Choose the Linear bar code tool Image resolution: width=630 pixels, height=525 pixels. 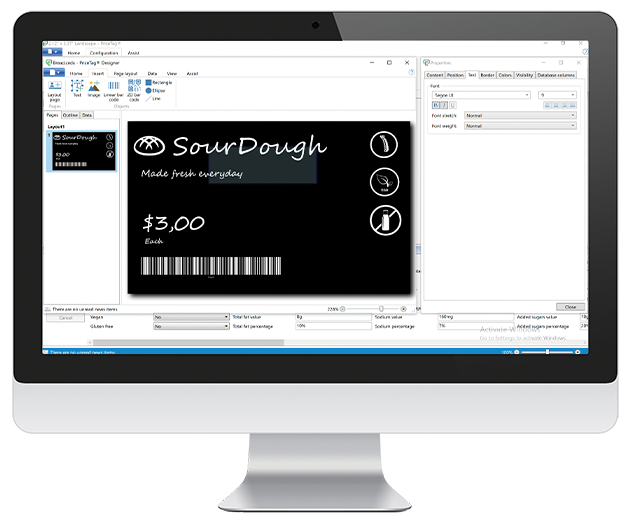pyautogui.click(x=112, y=91)
